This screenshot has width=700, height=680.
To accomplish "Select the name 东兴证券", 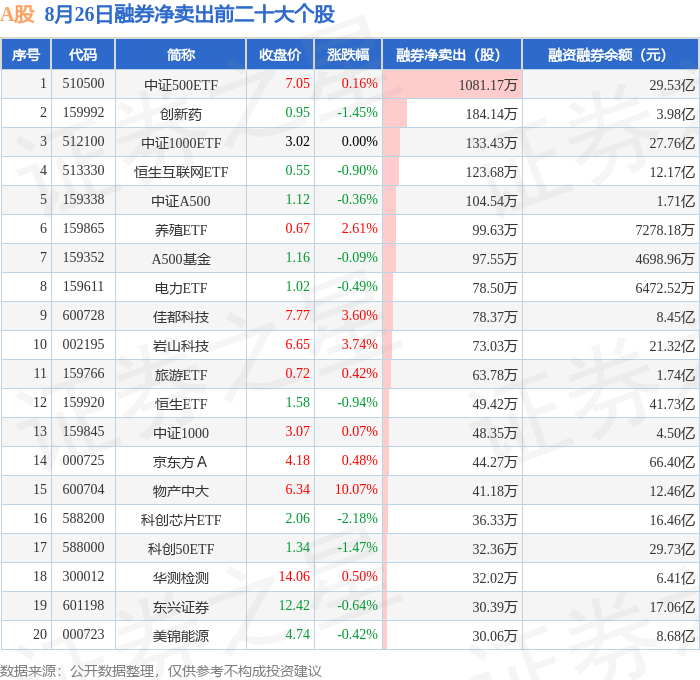I will [x=181, y=607].
